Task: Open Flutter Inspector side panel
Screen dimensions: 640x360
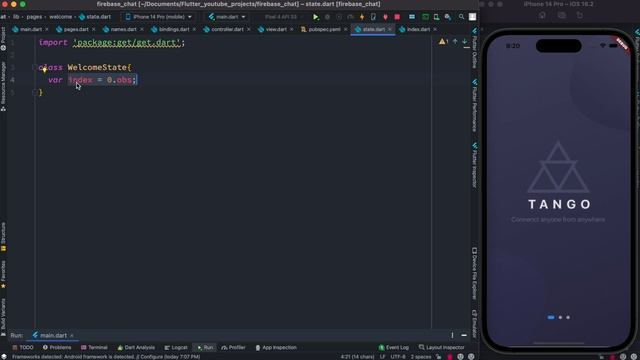Action: click(x=474, y=165)
